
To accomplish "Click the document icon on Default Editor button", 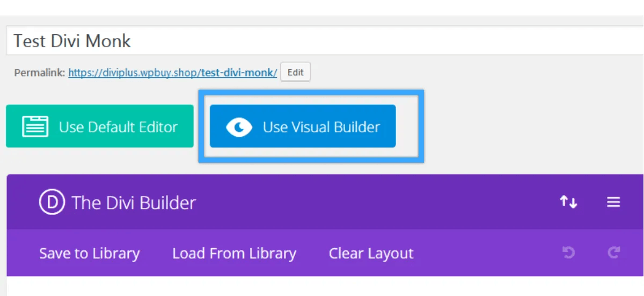I will tap(35, 127).
